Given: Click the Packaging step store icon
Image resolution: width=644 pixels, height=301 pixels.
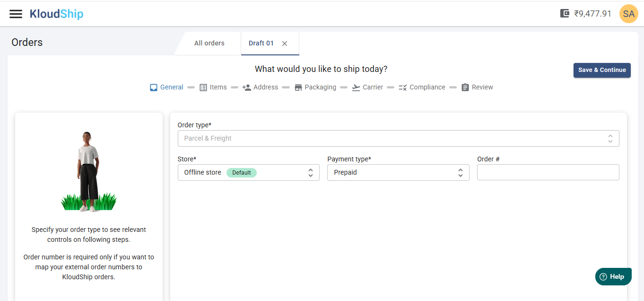Looking at the screenshot, I should (298, 88).
